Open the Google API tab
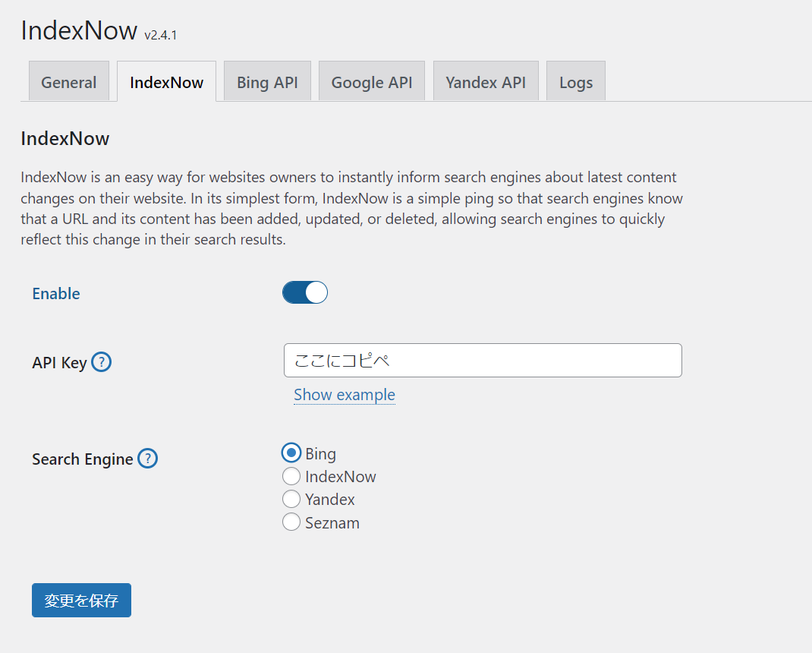This screenshot has width=812, height=653. coord(371,81)
